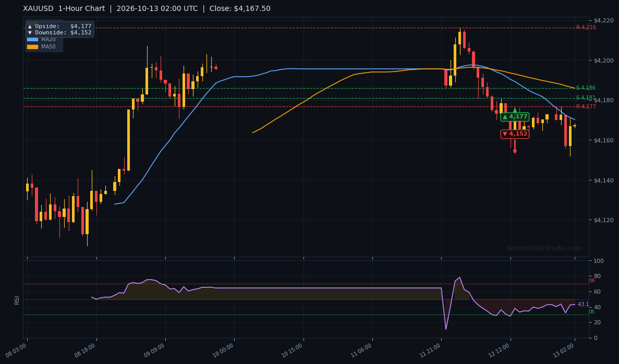Click the OB overbought label in RSI panel

click(x=591, y=281)
